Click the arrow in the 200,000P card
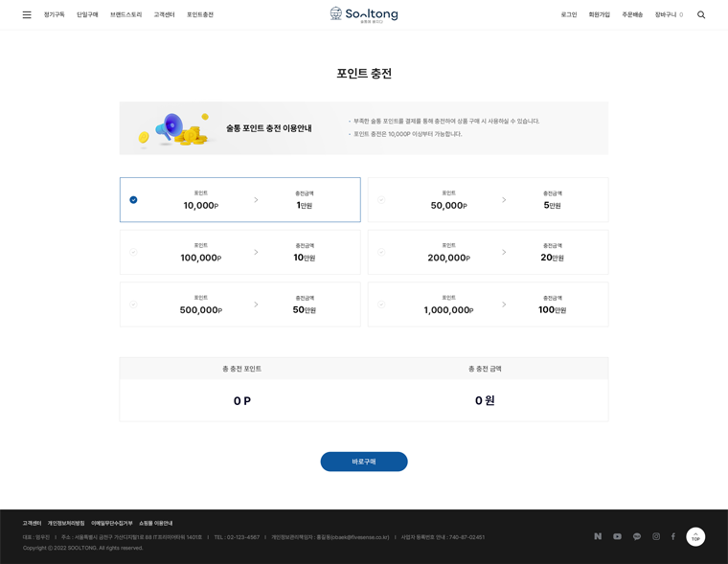728x564 pixels. (504, 252)
